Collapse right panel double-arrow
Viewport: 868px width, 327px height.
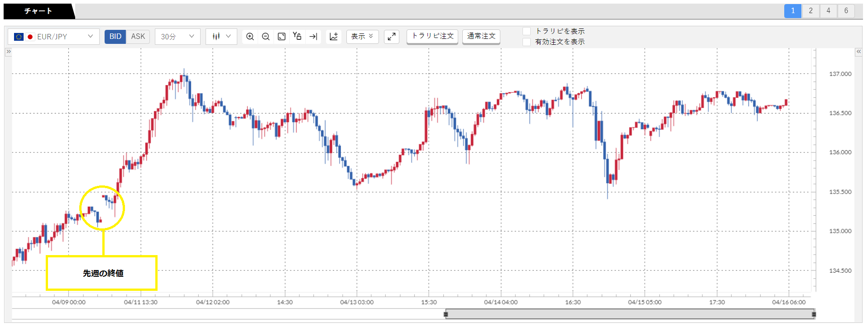click(x=858, y=52)
